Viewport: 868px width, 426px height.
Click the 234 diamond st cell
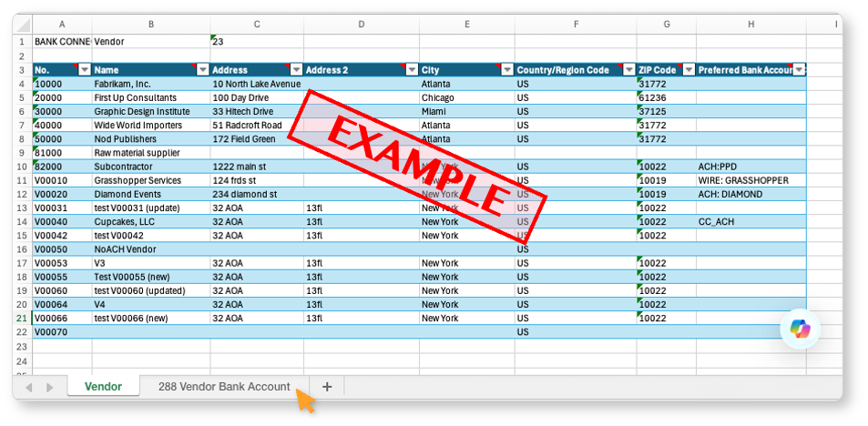[257, 194]
